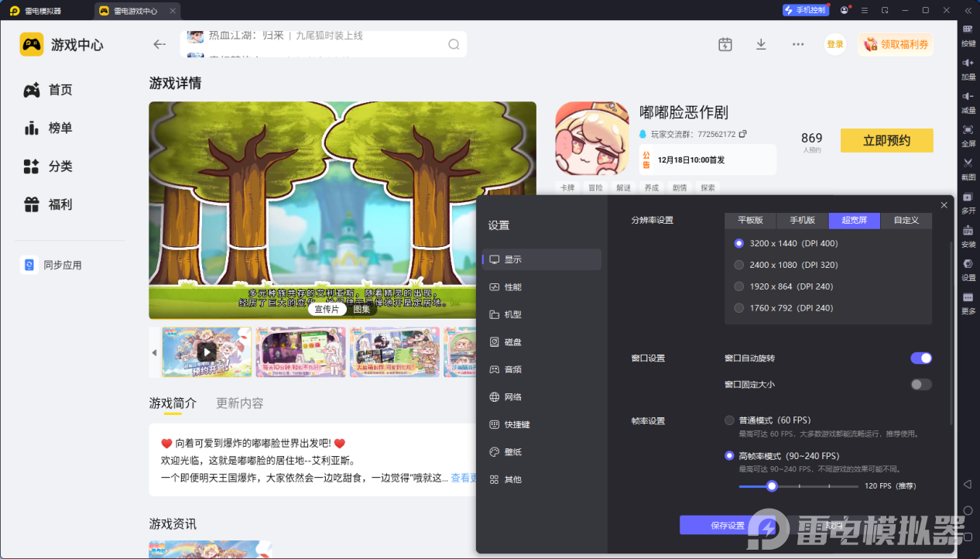Open 分类 categories in sidebar
This screenshot has width=980, height=559.
click(48, 166)
